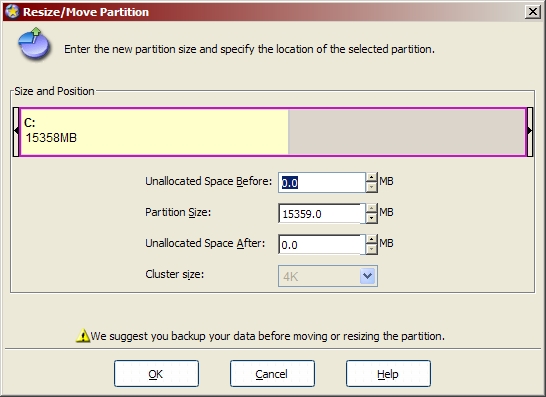The width and height of the screenshot is (546, 397).
Task: Close the Resize/Move Partition dialog
Action: click(x=533, y=12)
